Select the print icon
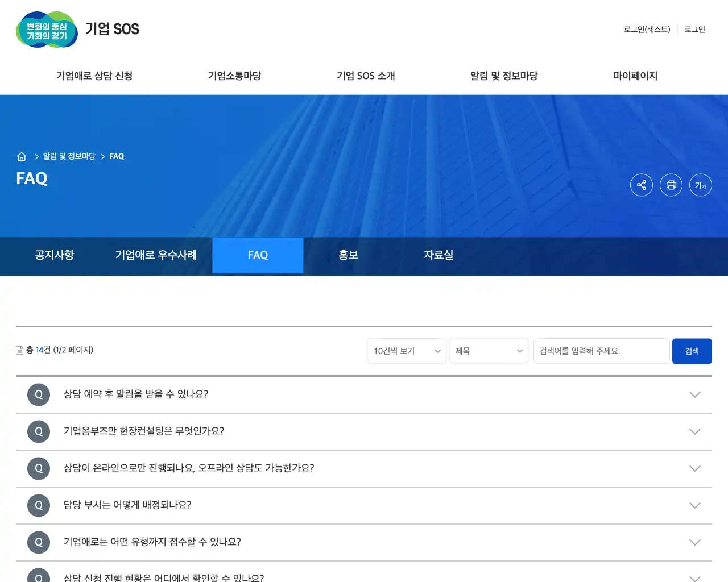 coord(671,185)
